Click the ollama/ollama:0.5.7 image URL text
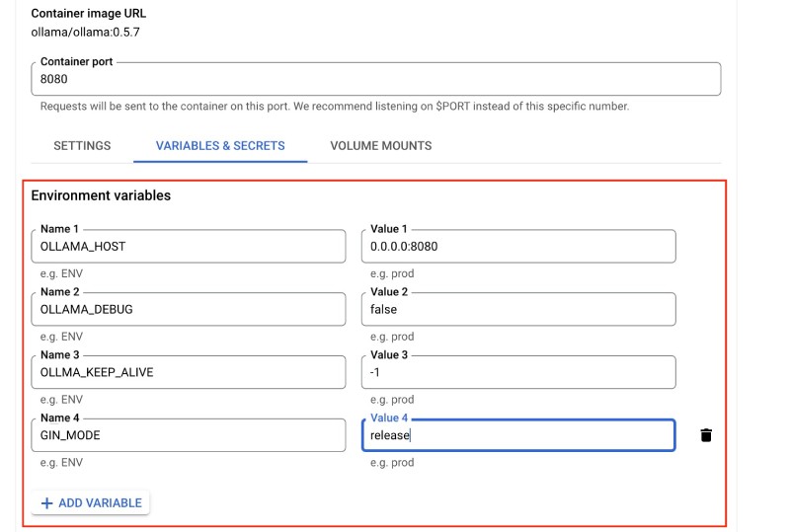Screen dimensions: 790x532 (86, 33)
